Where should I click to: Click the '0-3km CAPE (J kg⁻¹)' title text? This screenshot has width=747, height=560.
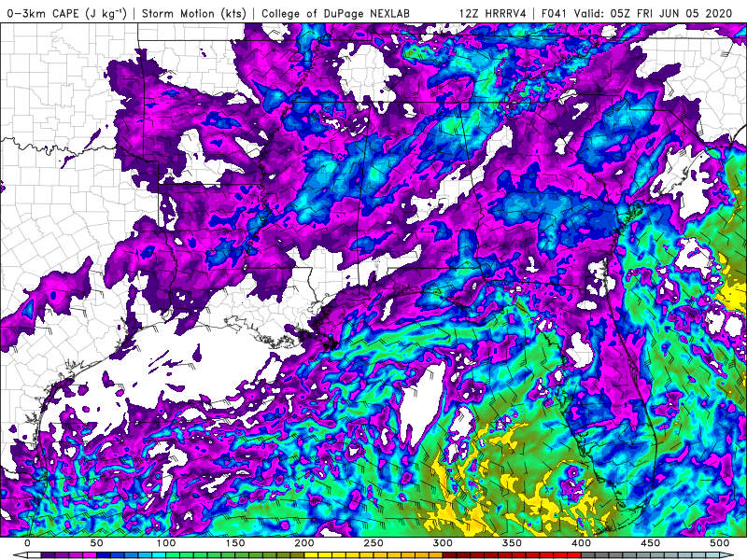click(x=67, y=13)
